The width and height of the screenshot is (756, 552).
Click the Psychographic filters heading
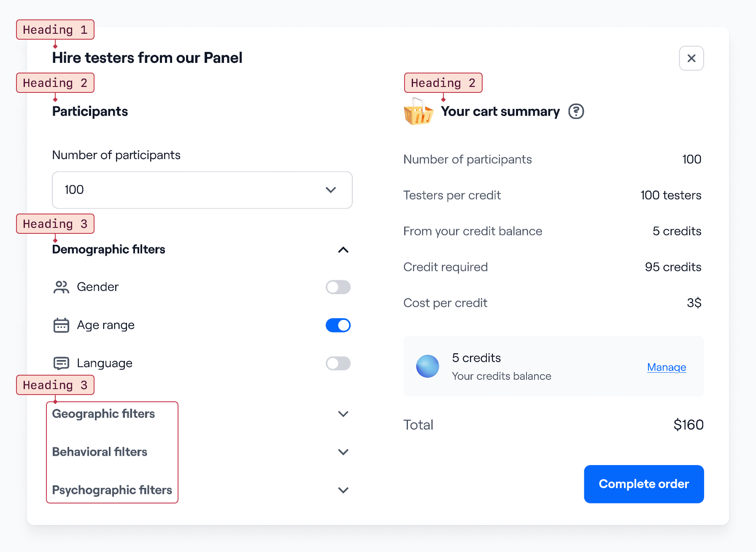coord(112,490)
